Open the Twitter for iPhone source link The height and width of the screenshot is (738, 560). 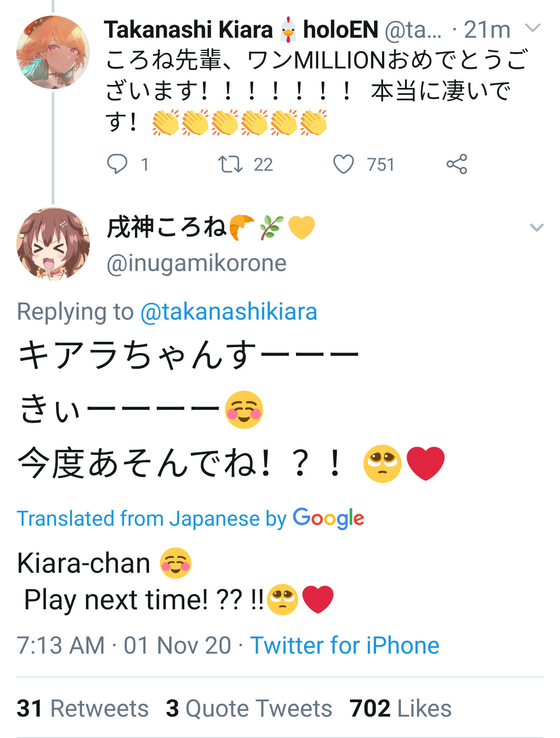click(x=345, y=645)
